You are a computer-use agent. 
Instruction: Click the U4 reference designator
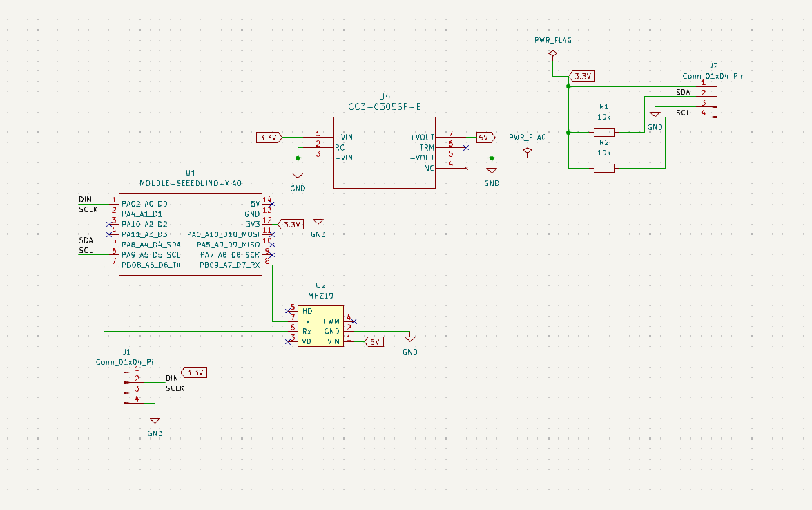(x=385, y=97)
